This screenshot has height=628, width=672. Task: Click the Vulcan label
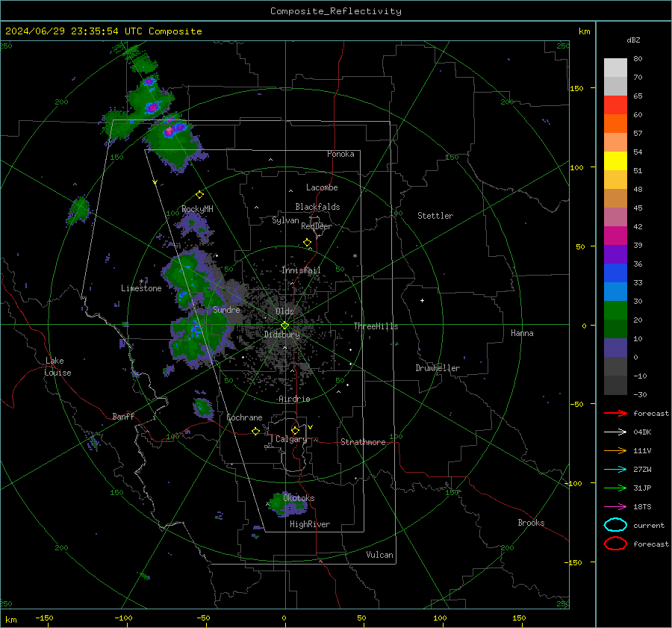pos(379,555)
